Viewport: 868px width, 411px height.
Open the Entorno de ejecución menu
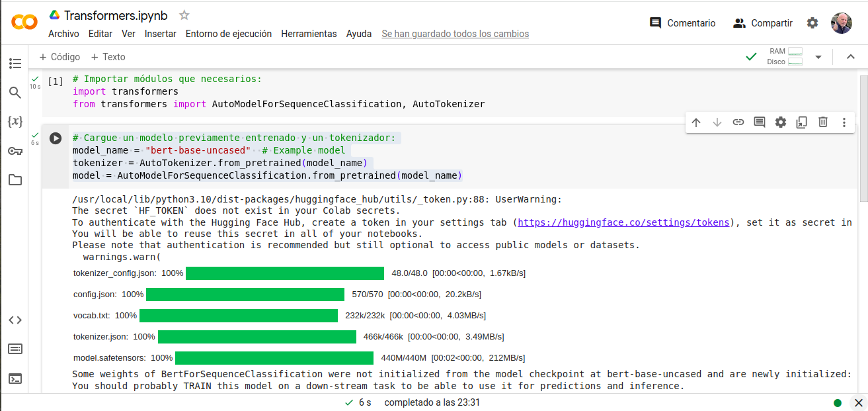coord(228,34)
